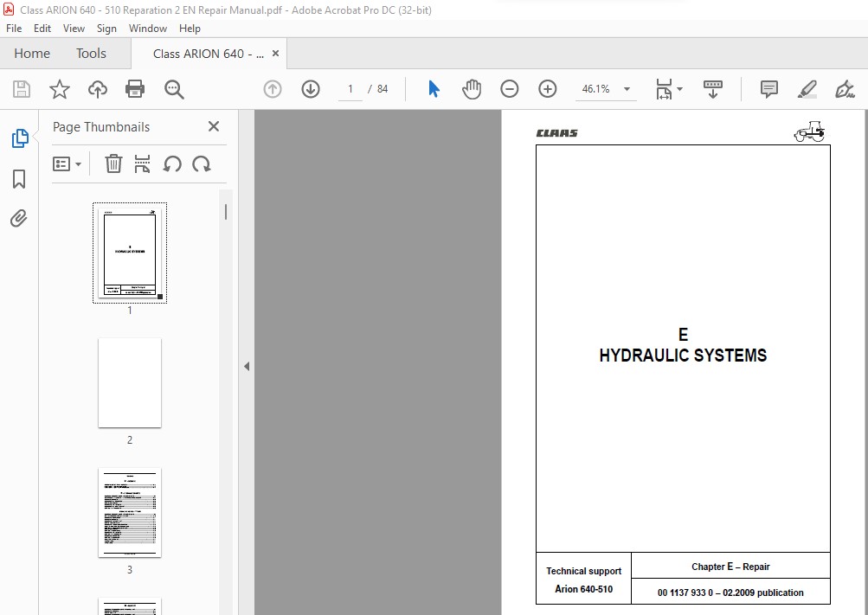The image size is (868, 615).
Task: Click the 'Technical support' text
Action: tap(583, 571)
